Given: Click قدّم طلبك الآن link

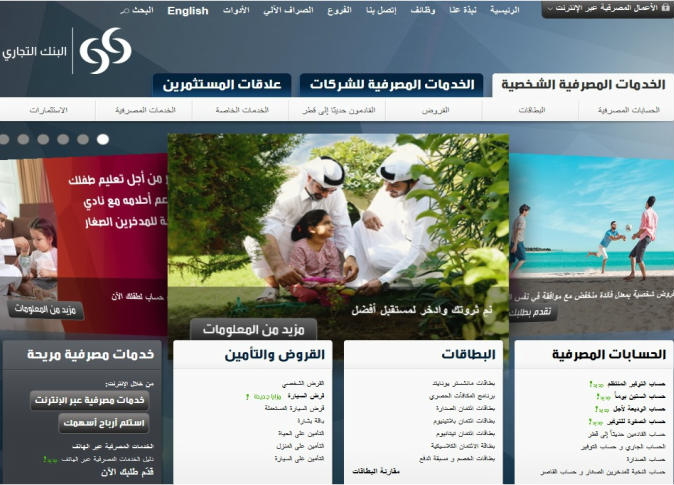Looking at the screenshot, I should 127,472.
